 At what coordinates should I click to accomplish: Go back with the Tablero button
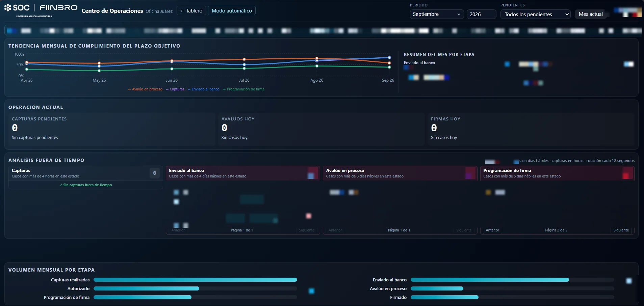191,10
